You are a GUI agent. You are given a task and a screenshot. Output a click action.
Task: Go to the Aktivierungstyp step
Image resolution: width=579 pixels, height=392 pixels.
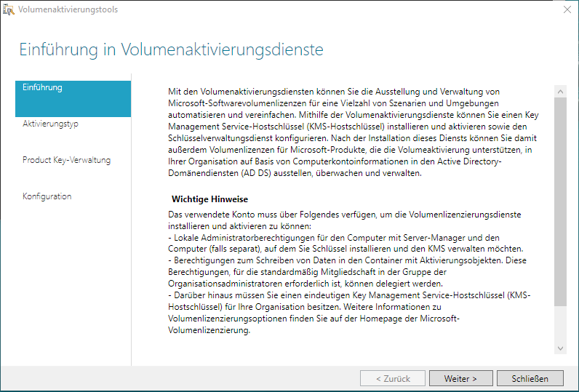click(x=51, y=124)
